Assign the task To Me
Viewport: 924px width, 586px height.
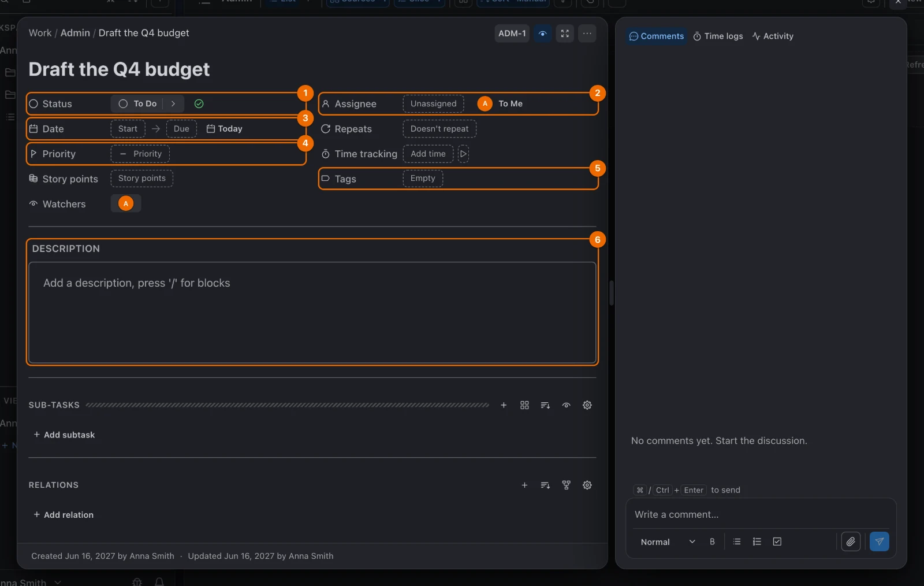tap(501, 104)
